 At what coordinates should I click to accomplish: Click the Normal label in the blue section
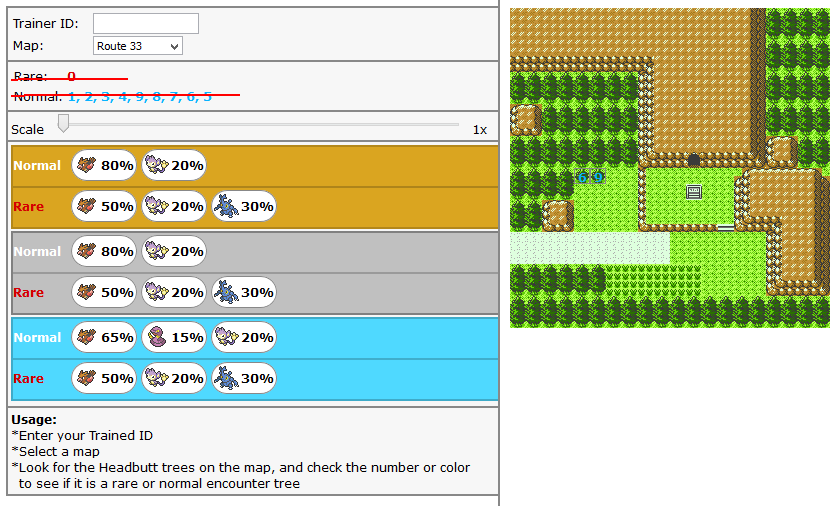click(37, 338)
